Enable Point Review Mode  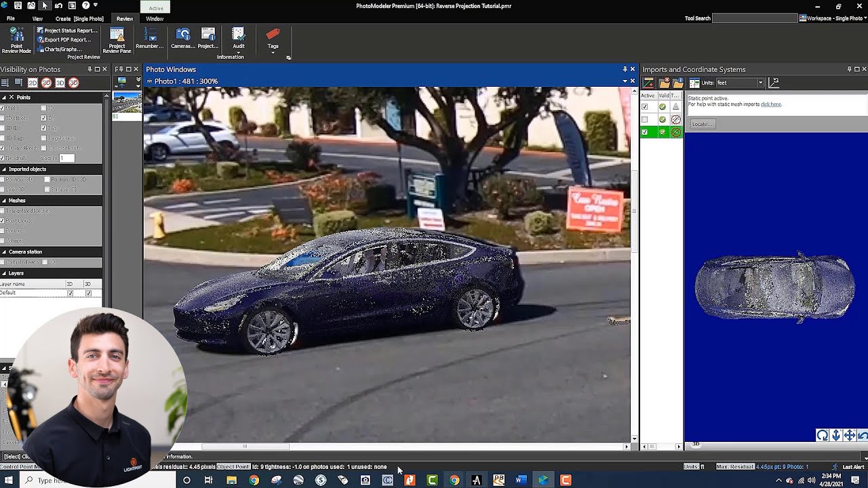pyautogui.click(x=16, y=41)
